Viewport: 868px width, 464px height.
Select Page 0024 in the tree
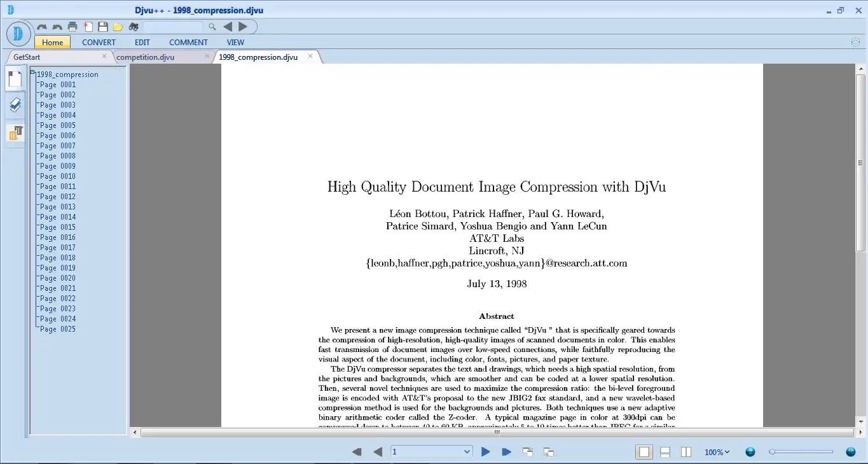[x=58, y=319]
